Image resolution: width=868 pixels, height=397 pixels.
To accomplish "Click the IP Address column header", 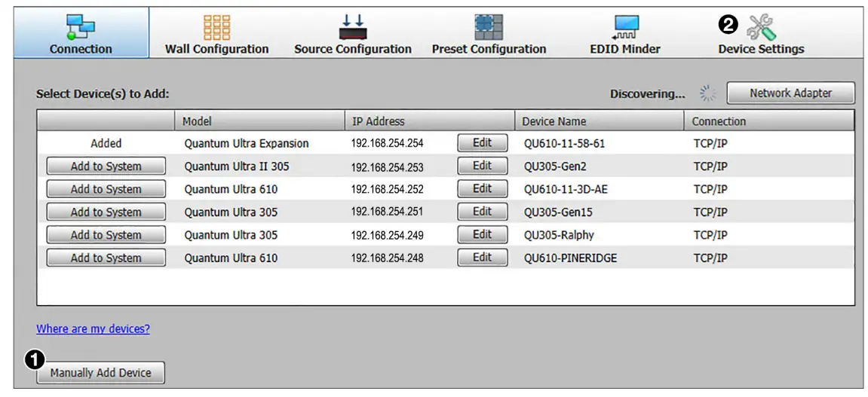I will pos(429,121).
